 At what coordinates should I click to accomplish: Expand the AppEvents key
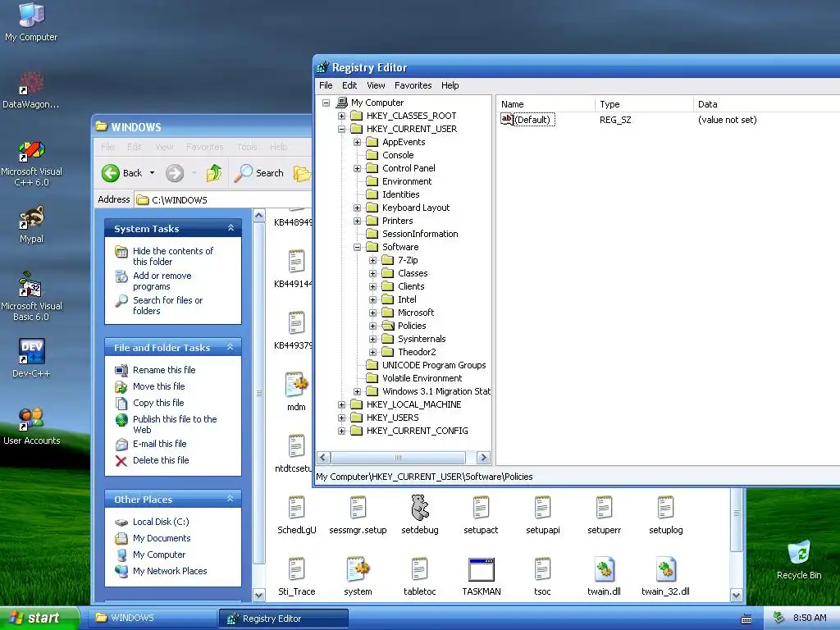click(358, 142)
